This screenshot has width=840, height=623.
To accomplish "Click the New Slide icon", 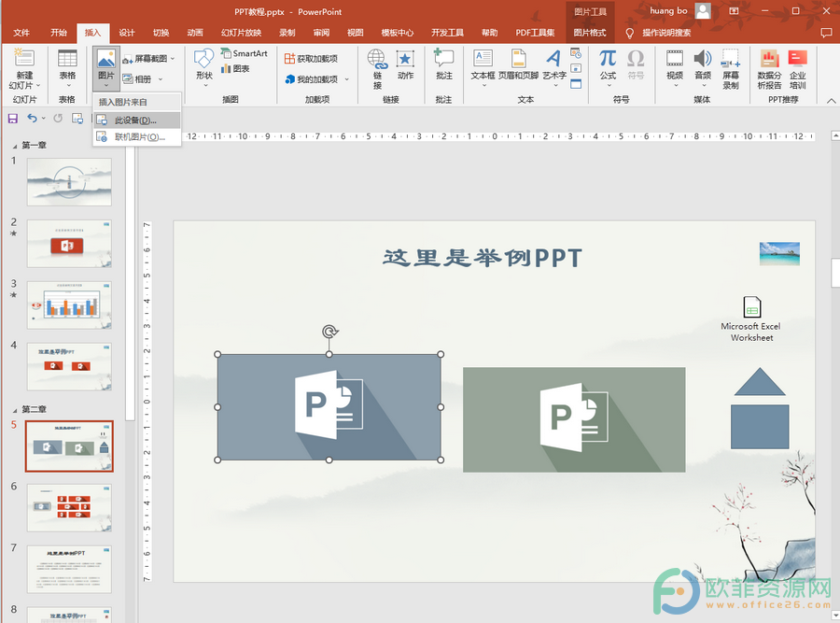I will tap(24, 58).
